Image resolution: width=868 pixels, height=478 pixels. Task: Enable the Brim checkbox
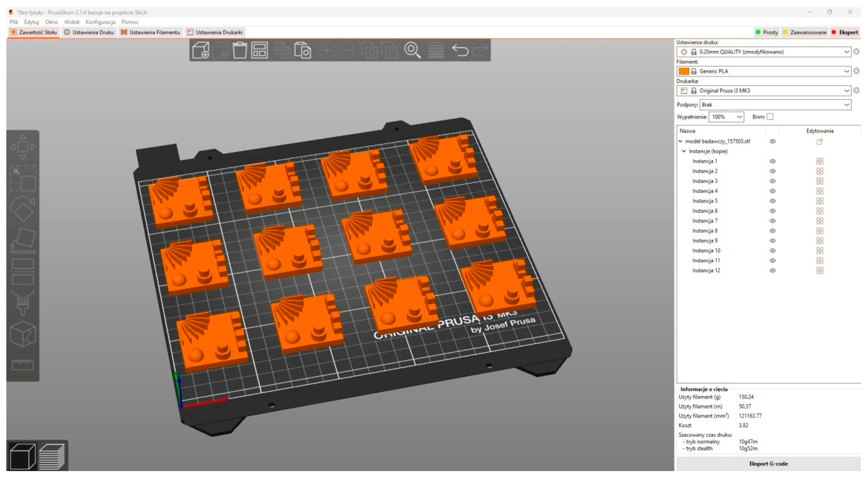(770, 117)
